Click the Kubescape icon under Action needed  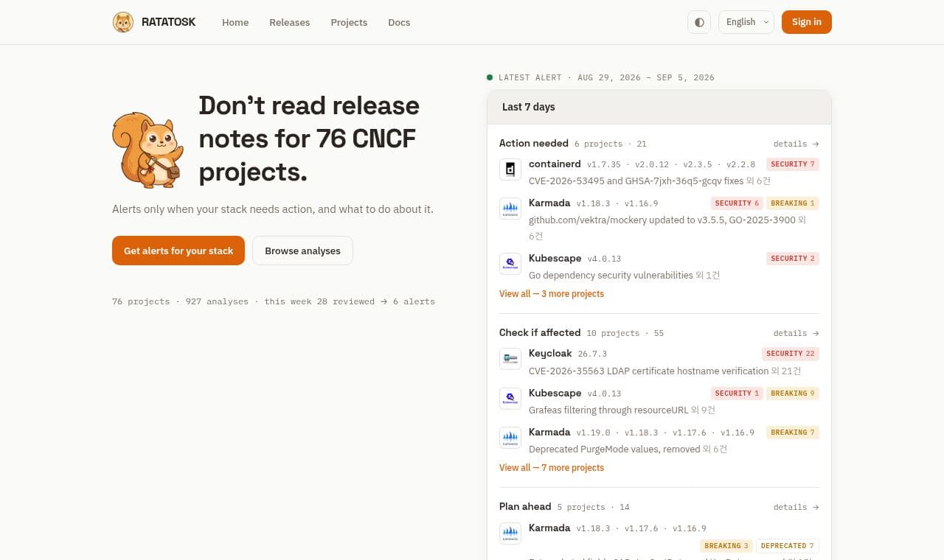point(510,264)
